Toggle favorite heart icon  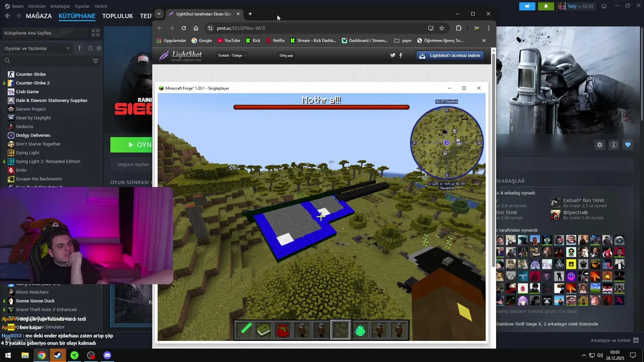point(628,145)
